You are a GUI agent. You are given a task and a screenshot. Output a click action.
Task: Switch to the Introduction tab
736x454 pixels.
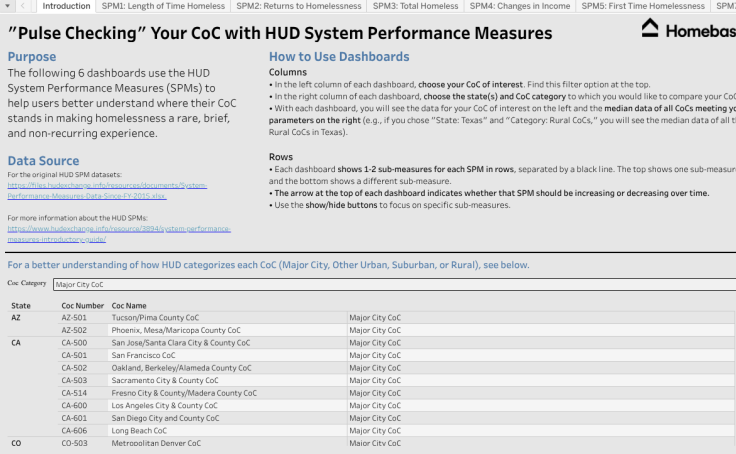[x=66, y=6]
